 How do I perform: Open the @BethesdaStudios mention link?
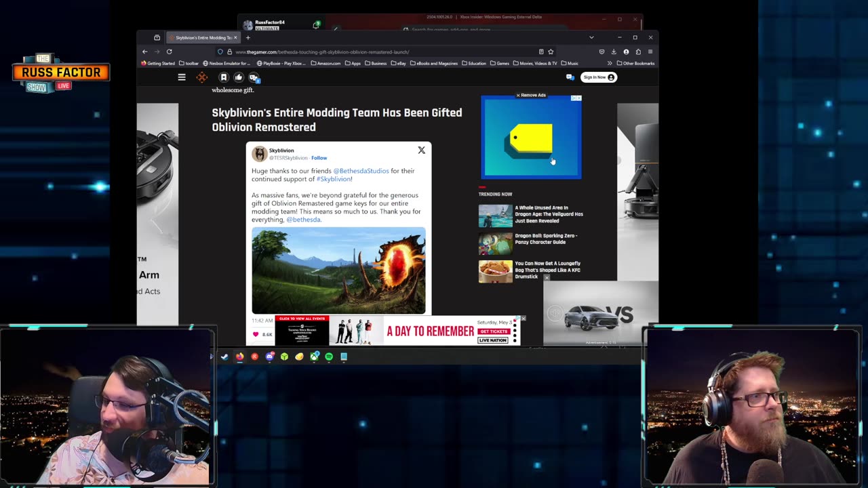pos(361,171)
